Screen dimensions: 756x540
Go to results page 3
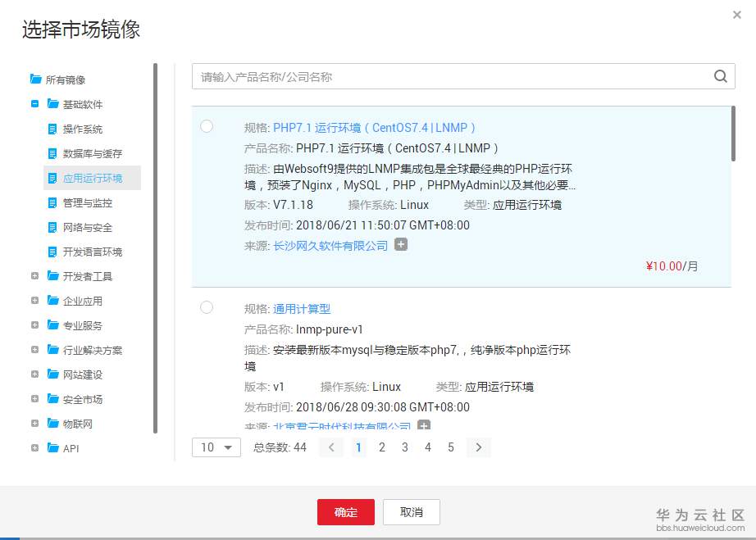(x=404, y=447)
